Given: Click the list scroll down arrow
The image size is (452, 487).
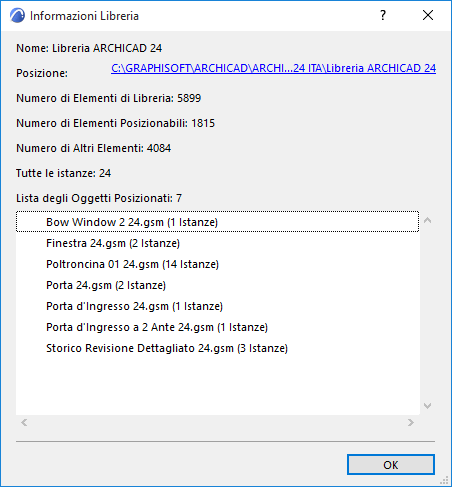Looking at the screenshot, I should pos(428,406).
